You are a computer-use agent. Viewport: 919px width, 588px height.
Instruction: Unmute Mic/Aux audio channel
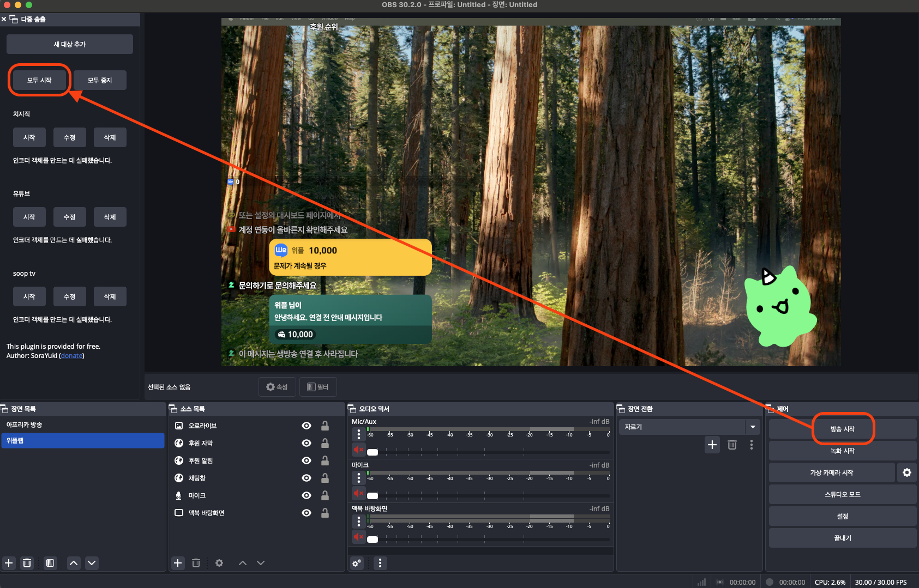coord(358,450)
